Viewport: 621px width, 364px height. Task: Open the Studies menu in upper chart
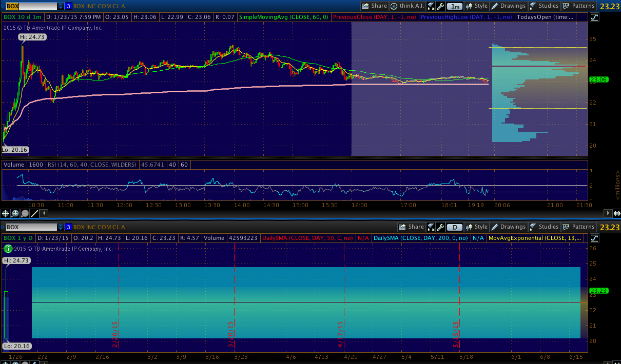pyautogui.click(x=544, y=6)
